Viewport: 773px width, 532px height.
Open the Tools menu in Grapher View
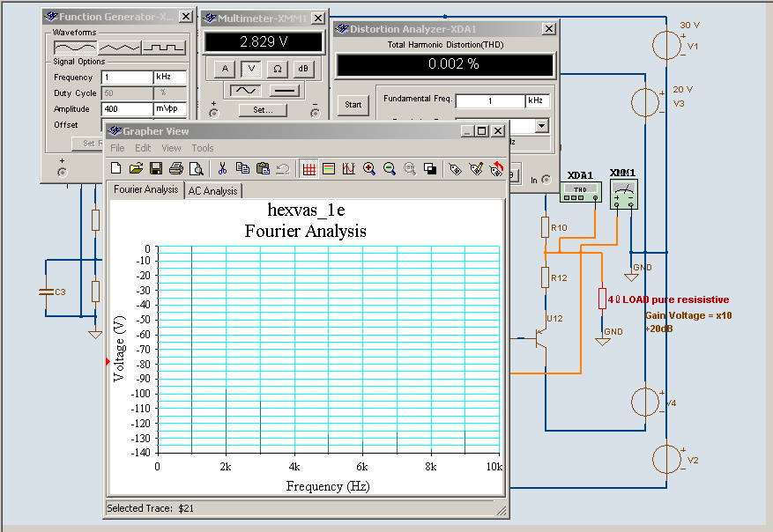[203, 148]
